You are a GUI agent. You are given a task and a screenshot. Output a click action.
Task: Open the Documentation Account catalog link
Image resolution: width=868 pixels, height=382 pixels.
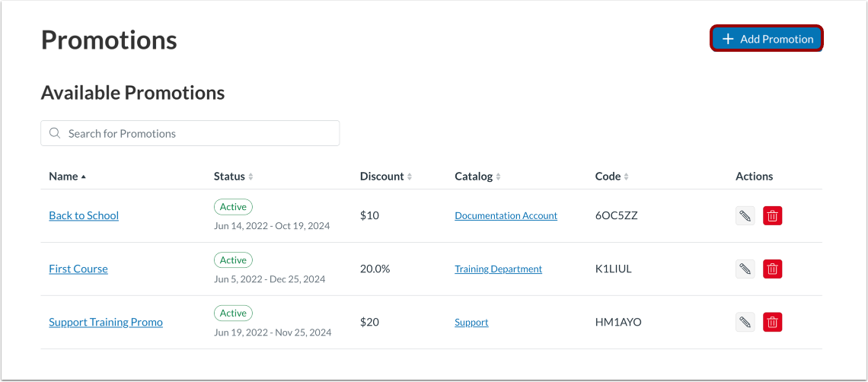click(x=506, y=215)
